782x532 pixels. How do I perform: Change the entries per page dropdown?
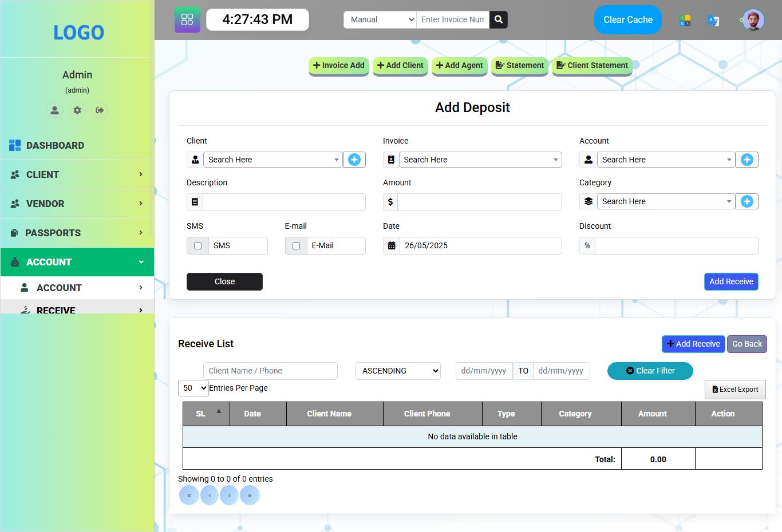pos(193,388)
